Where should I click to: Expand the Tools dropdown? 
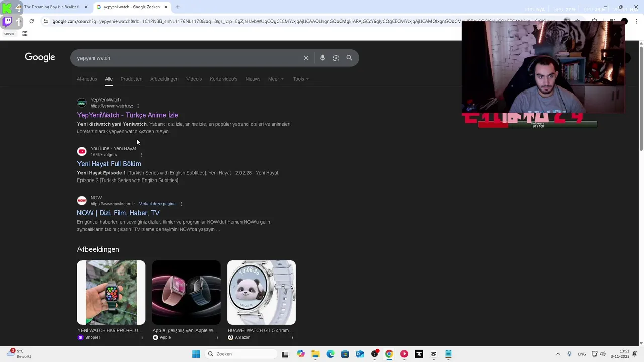[301, 79]
